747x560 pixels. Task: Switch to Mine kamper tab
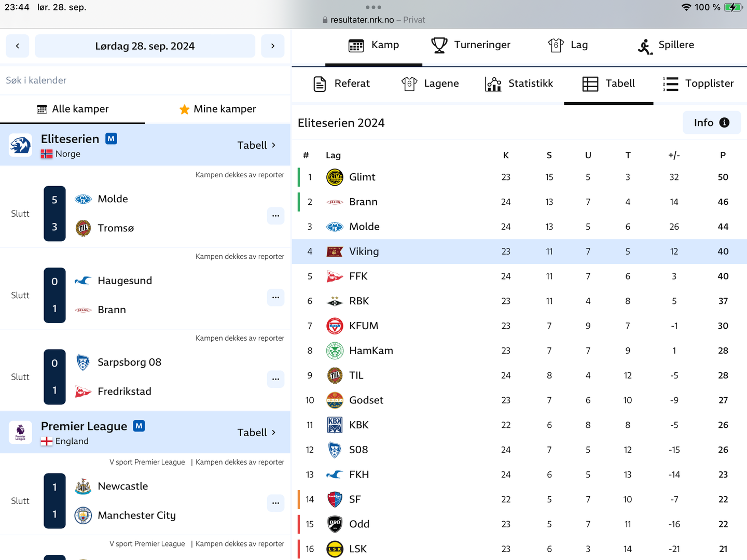218,109
